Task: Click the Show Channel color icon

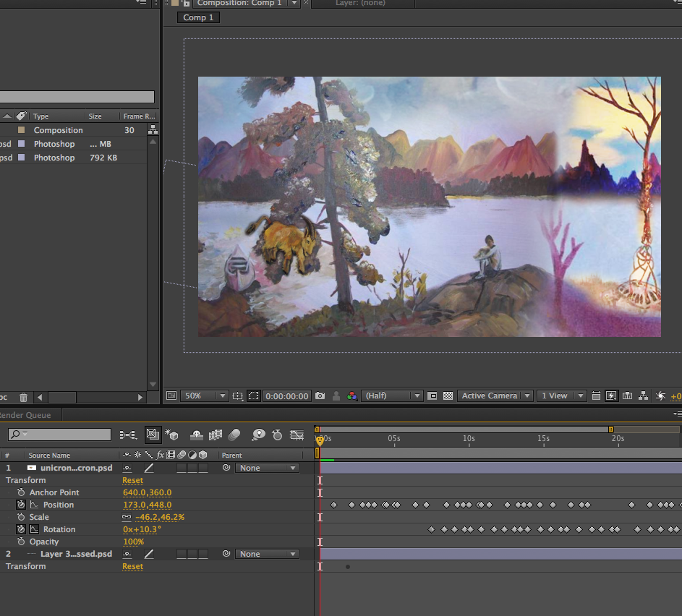Action: point(351,396)
